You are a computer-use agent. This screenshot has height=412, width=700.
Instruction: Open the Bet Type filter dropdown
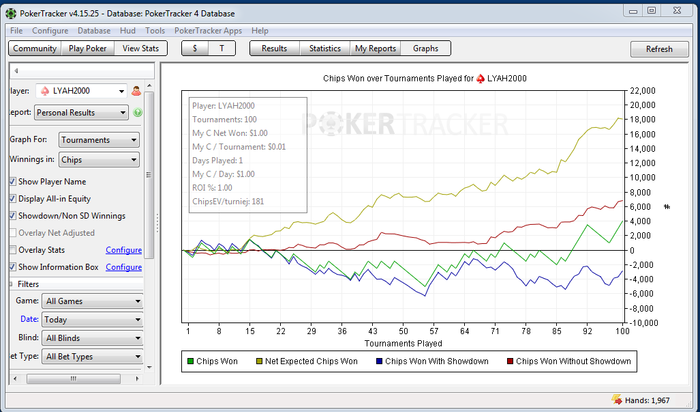(92, 357)
